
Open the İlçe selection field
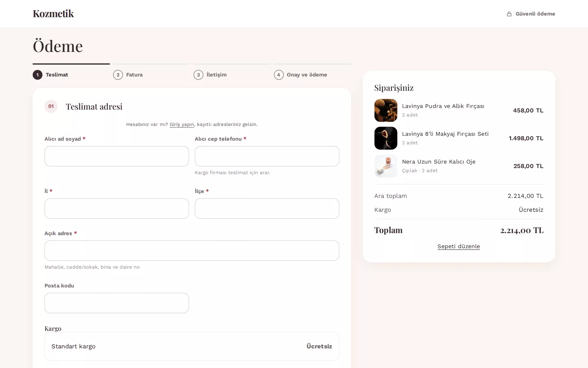tap(267, 209)
